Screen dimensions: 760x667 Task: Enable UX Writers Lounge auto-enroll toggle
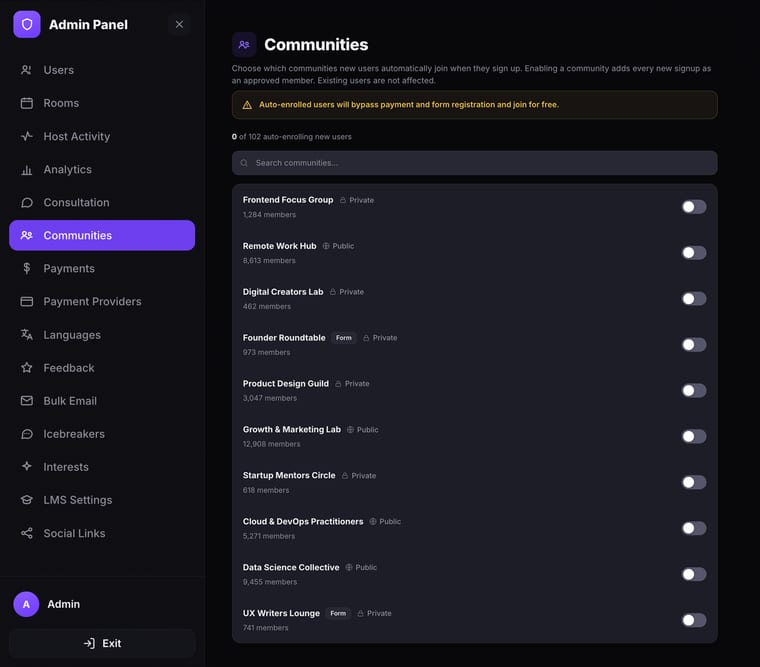694,620
